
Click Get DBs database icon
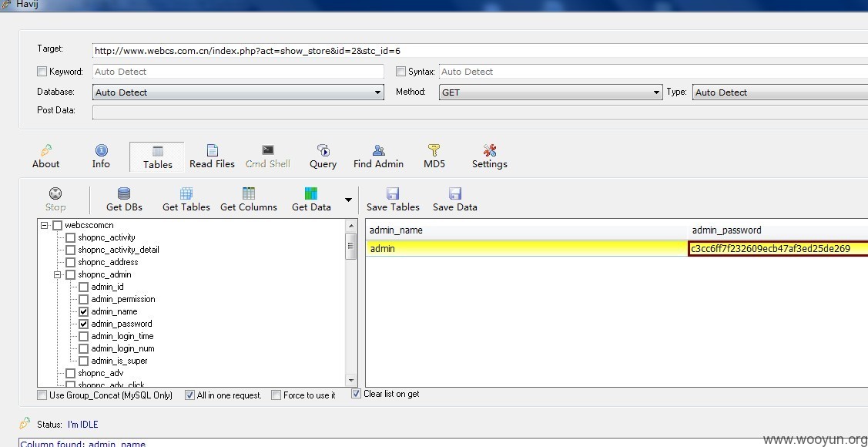pyautogui.click(x=124, y=193)
